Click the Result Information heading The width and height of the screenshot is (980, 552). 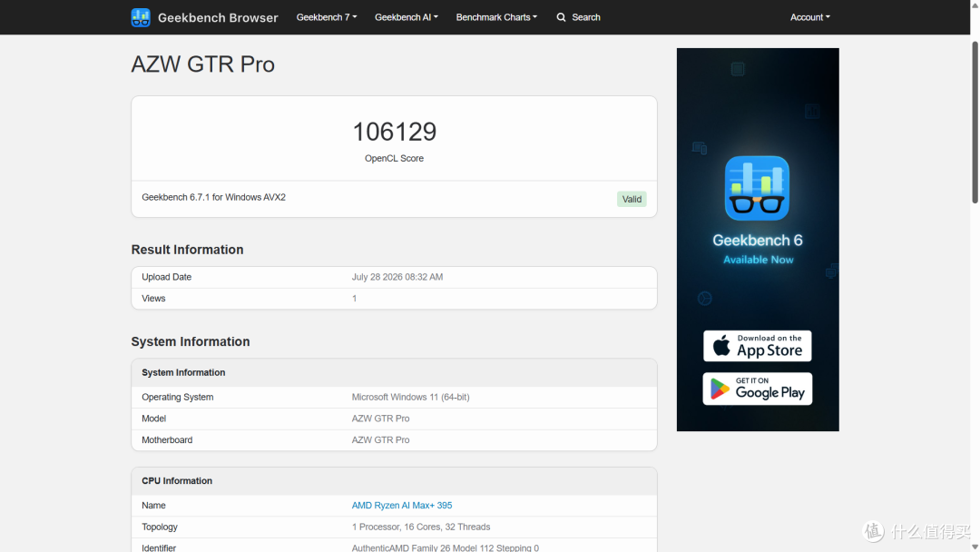pos(188,250)
